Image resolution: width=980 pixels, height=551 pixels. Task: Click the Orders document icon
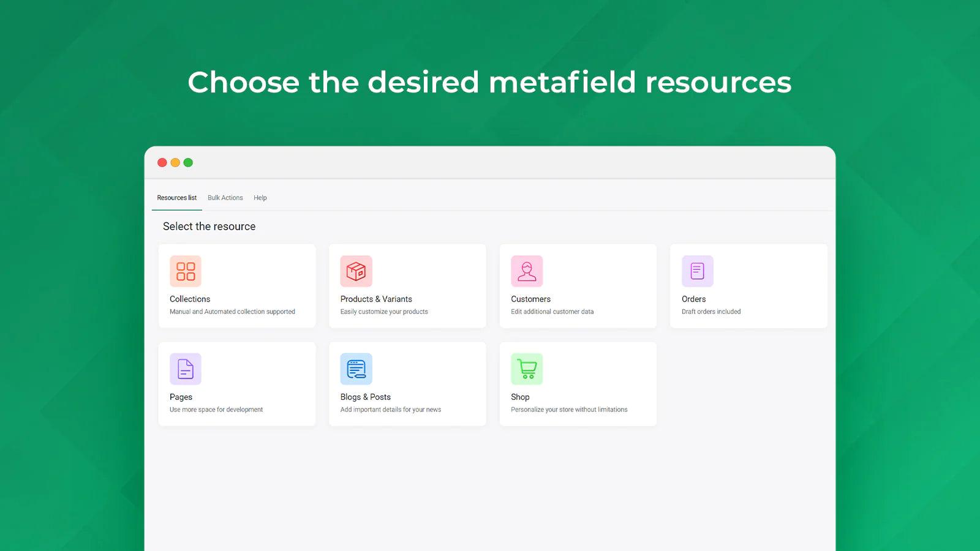(697, 271)
